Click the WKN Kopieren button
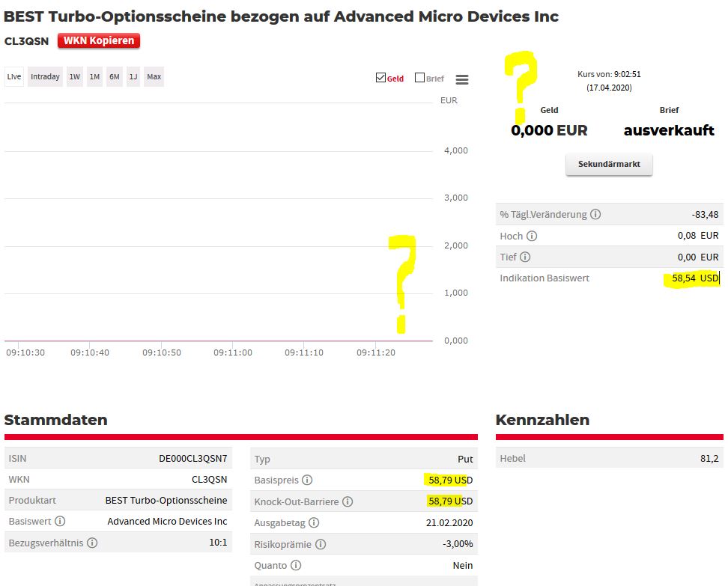The height and width of the screenshot is (586, 728). point(99,41)
